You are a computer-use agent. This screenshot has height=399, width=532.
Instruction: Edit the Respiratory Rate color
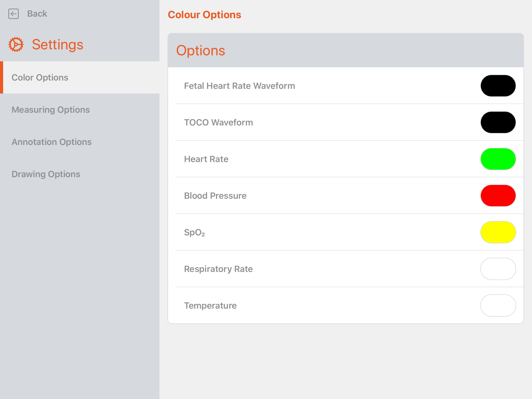click(x=498, y=269)
